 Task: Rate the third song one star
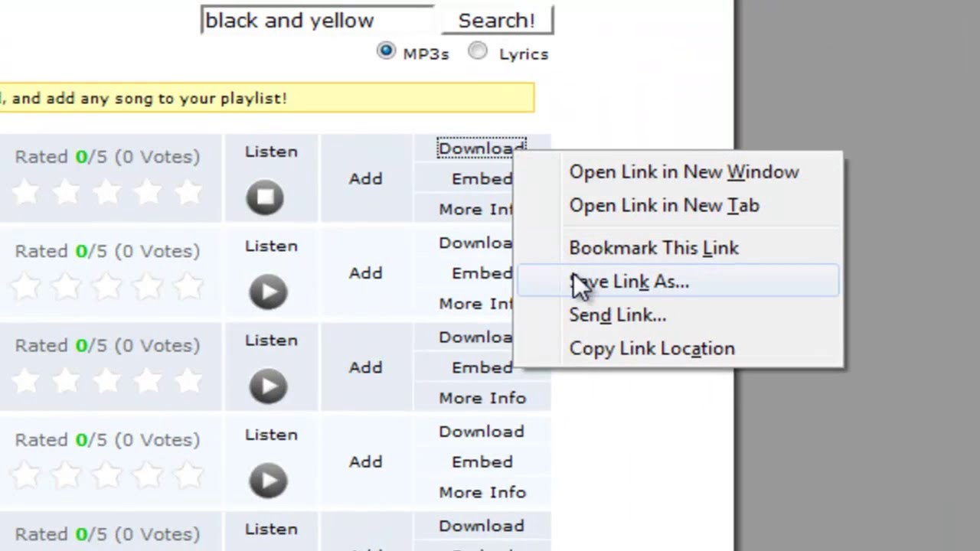[25, 380]
